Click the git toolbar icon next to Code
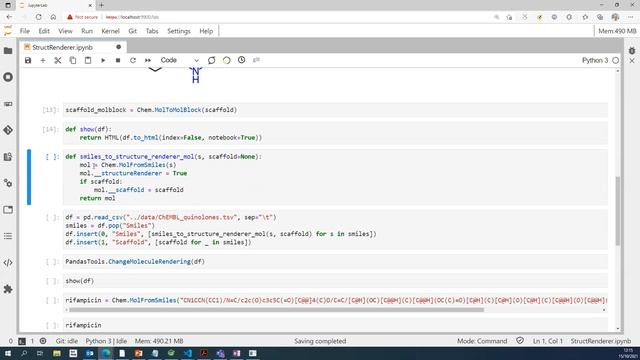This screenshot has height=360, width=640. click(211, 60)
